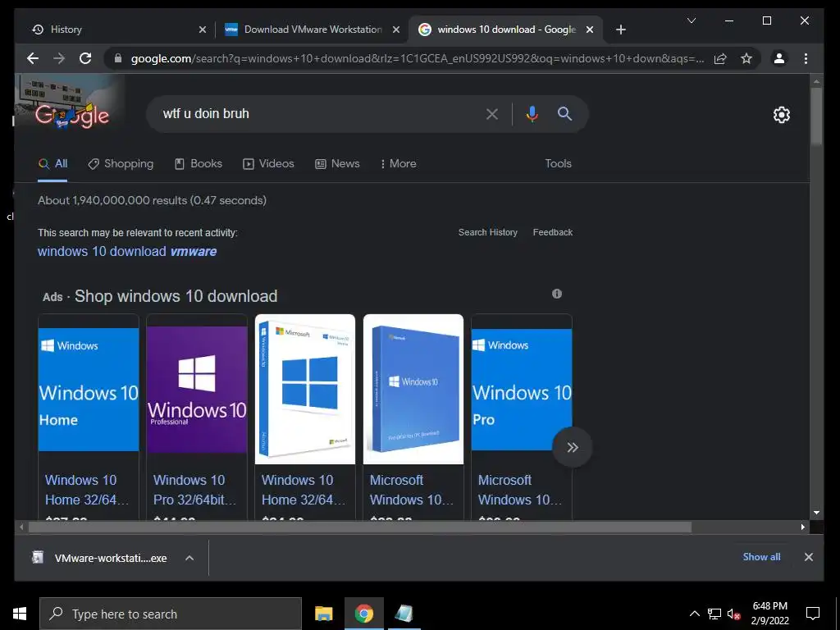Close the VMware Workstation download tab
The height and width of the screenshot is (630, 840).
396,30
